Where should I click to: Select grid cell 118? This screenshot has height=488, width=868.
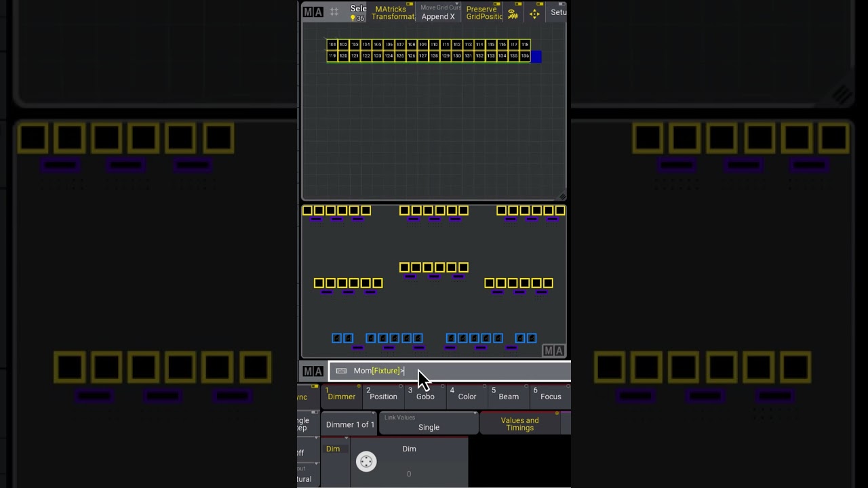525,45
